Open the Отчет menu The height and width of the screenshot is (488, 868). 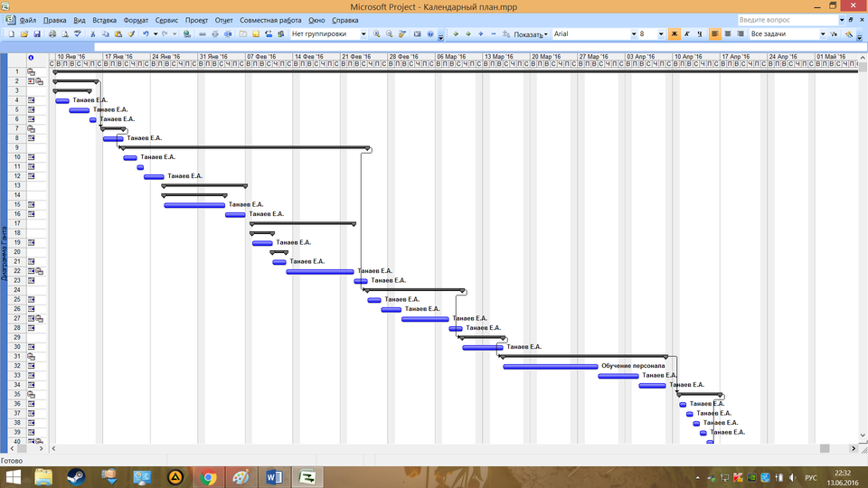[223, 20]
